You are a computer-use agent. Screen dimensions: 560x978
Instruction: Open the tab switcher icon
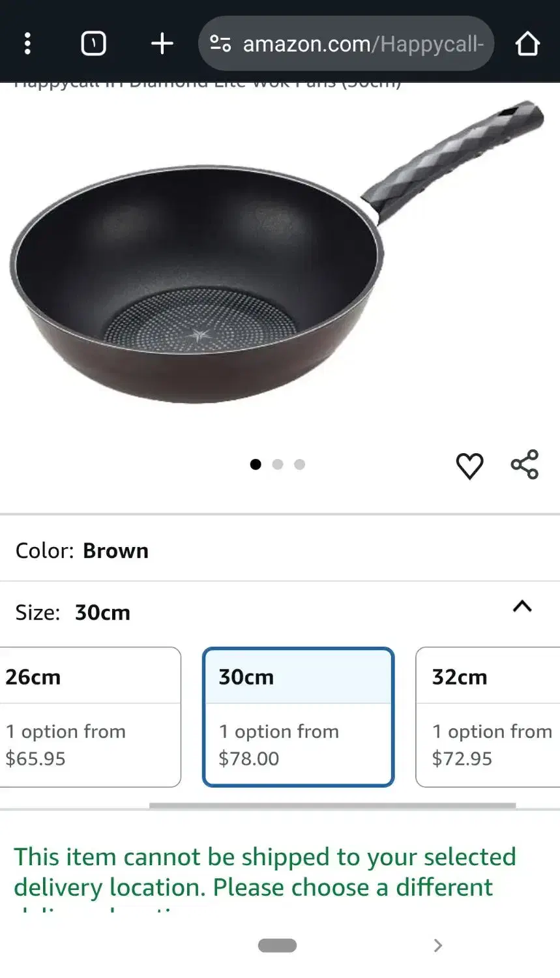pyautogui.click(x=93, y=44)
